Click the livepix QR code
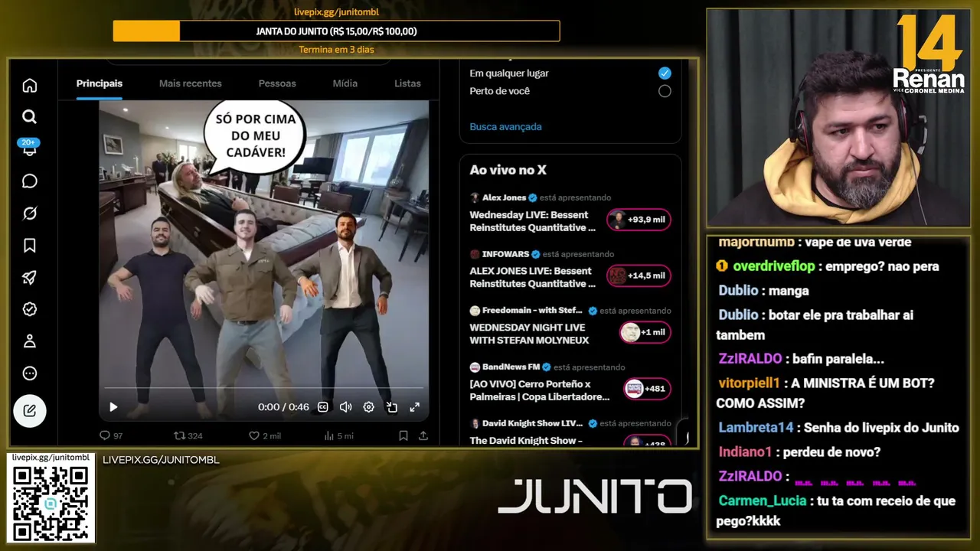Image resolution: width=980 pixels, height=551 pixels. click(x=51, y=503)
